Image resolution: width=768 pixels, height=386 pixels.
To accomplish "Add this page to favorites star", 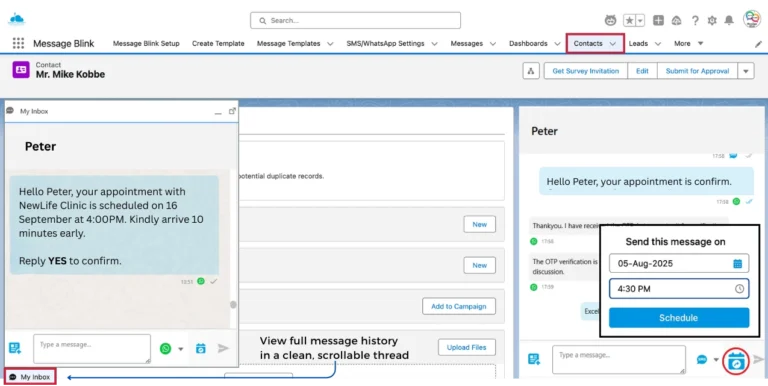I will click(629, 20).
